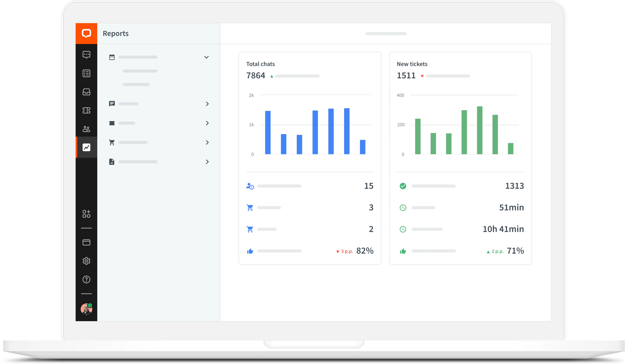Select the Reports icon in the sidebar

(x=86, y=147)
